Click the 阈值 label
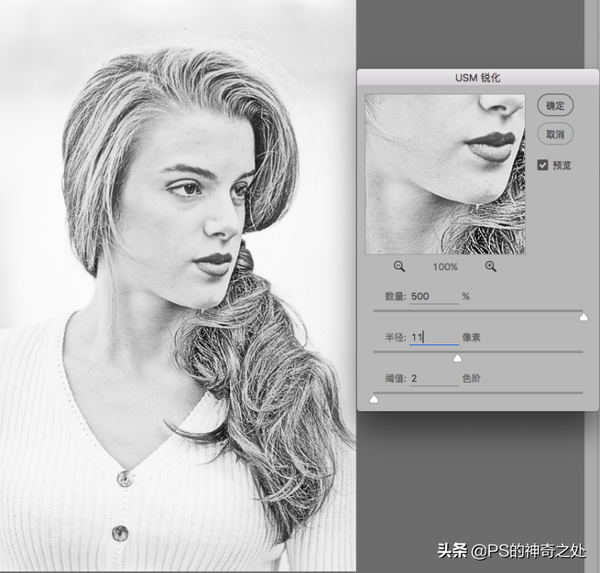 (x=395, y=379)
